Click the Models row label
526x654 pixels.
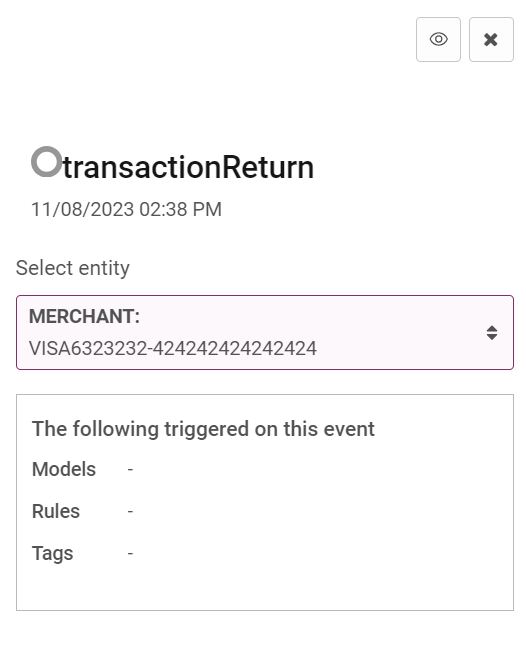pyautogui.click(x=64, y=469)
